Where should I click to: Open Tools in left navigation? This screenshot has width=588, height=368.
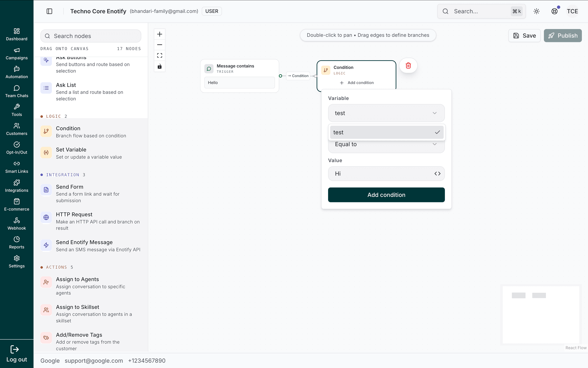point(17,110)
